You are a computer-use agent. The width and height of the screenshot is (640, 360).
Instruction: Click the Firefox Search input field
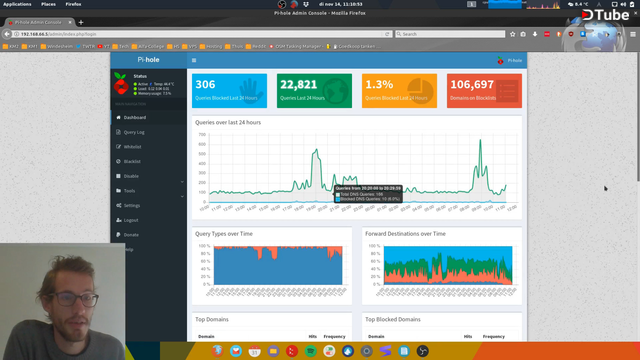pos(450,34)
